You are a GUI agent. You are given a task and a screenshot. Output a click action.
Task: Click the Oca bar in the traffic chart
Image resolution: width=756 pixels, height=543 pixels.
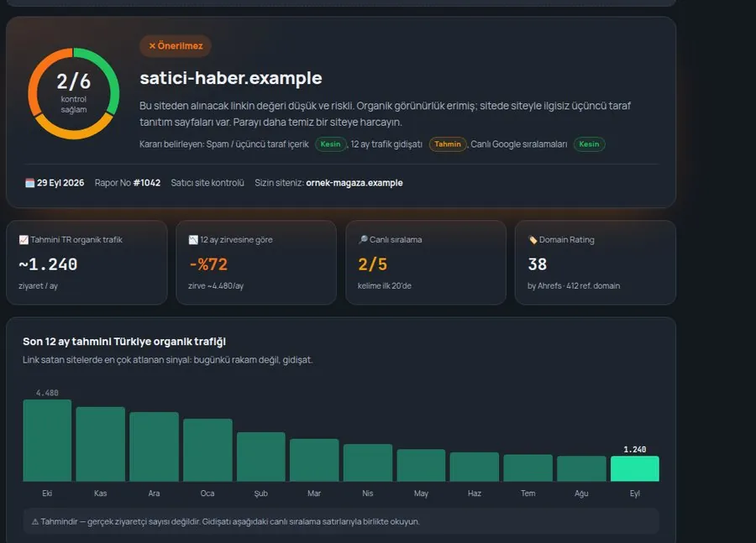[207, 450]
